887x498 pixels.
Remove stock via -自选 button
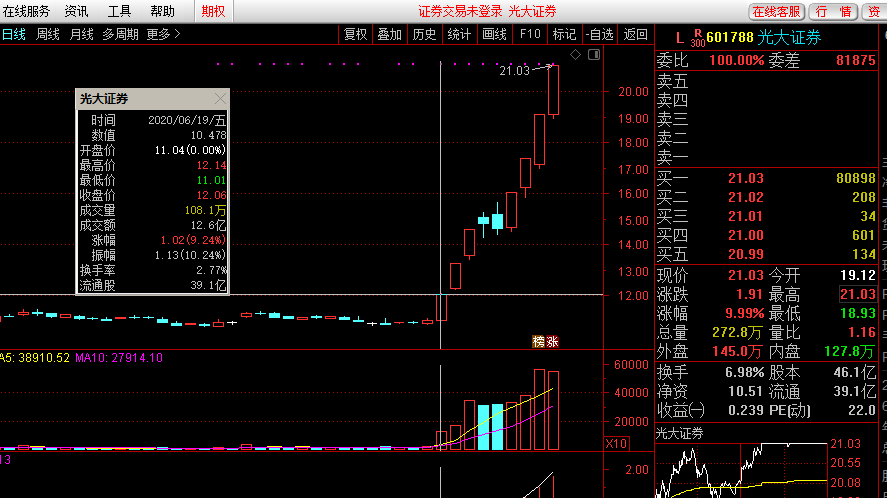600,35
